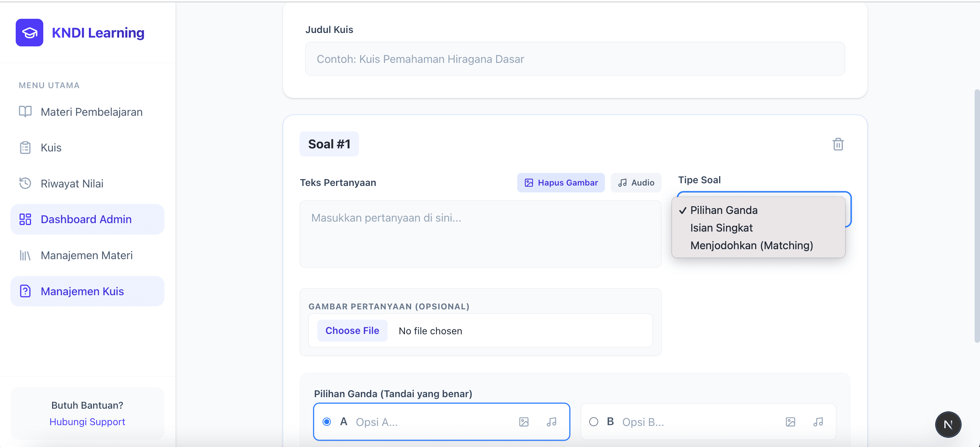Click the "No file chosen" text
Image resolution: width=980 pixels, height=447 pixels.
pos(430,331)
